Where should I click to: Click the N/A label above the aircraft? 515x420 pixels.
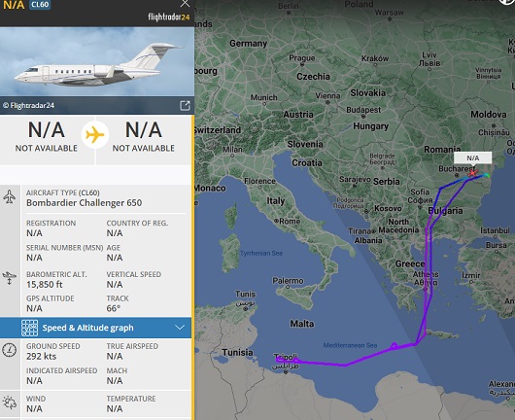(472, 158)
